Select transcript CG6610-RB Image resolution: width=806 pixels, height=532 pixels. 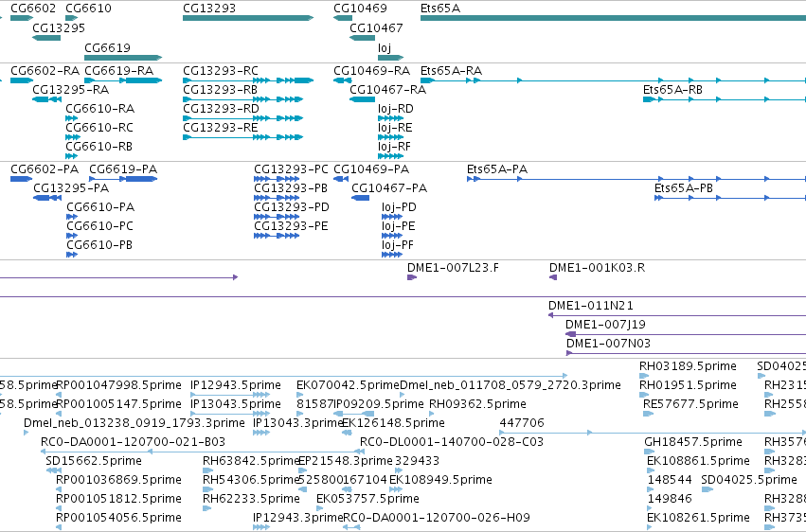coord(71,156)
